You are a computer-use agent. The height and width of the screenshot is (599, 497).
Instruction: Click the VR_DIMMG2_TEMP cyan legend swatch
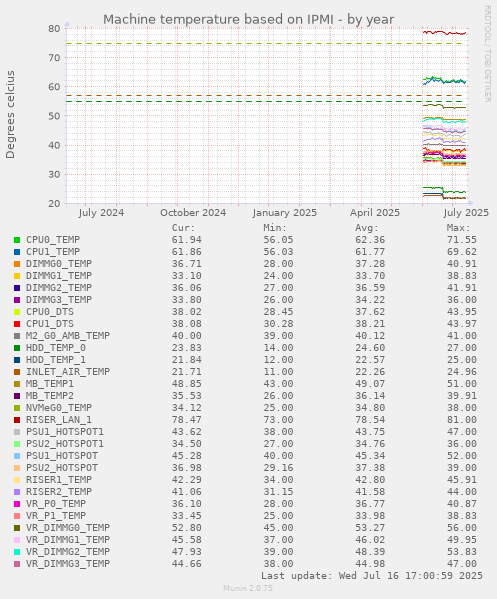(17, 552)
